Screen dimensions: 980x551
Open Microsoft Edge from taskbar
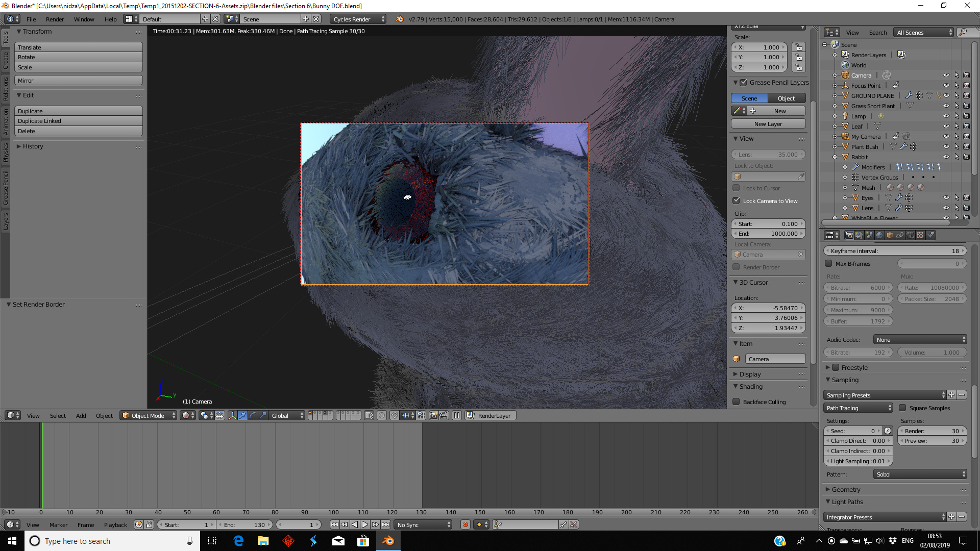238,541
